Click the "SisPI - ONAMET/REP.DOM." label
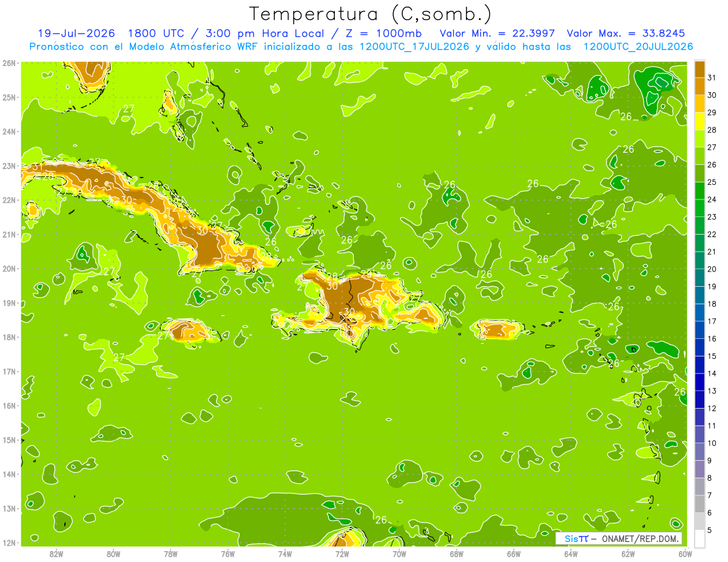This screenshot has height=562, width=728. 618,538
